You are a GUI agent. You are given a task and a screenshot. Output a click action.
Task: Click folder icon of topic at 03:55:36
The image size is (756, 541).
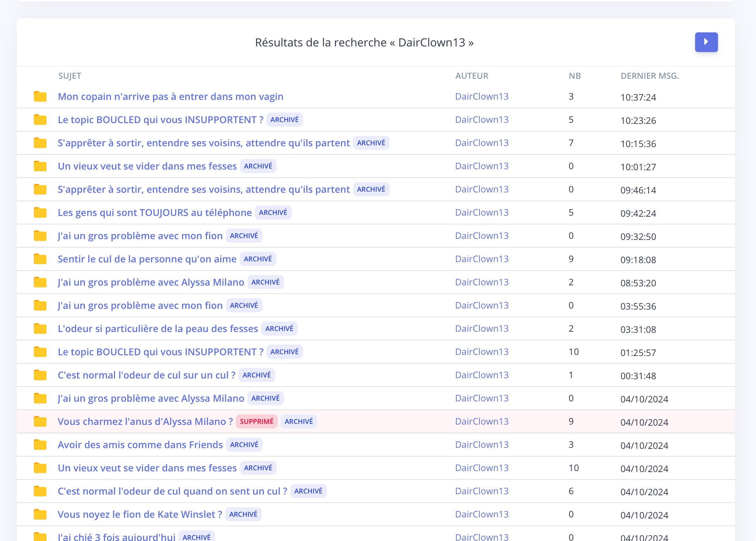[40, 305]
